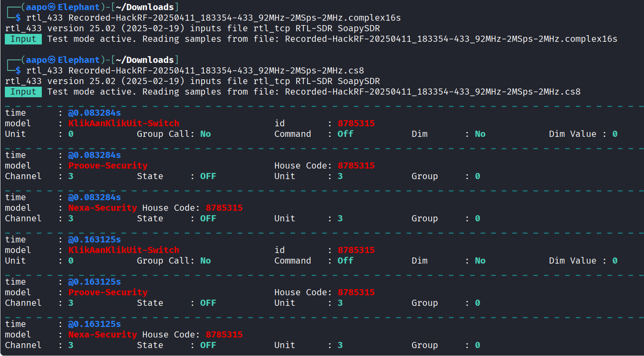The width and height of the screenshot is (644, 356).
Task: Click the topmost @0.083284s timestamp
Action: click(94, 113)
